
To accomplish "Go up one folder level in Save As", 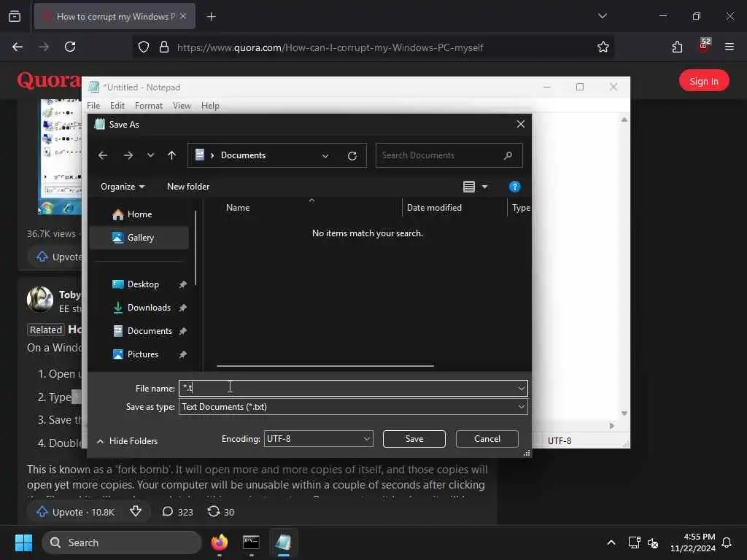I will pos(171,155).
